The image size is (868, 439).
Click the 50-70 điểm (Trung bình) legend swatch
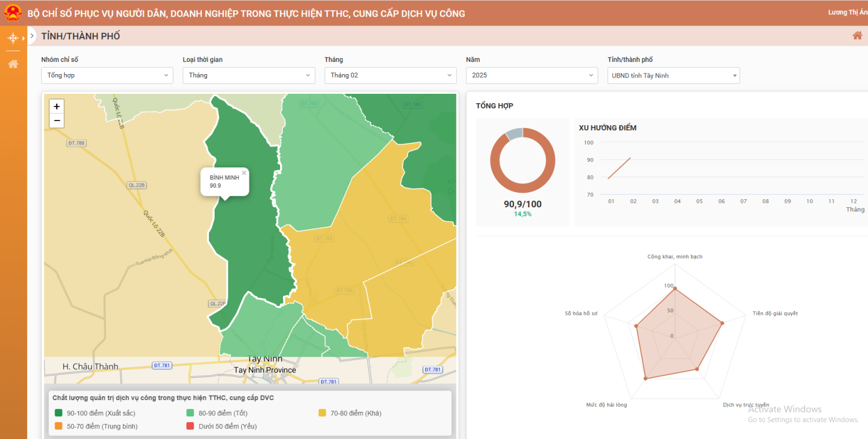pos(58,426)
